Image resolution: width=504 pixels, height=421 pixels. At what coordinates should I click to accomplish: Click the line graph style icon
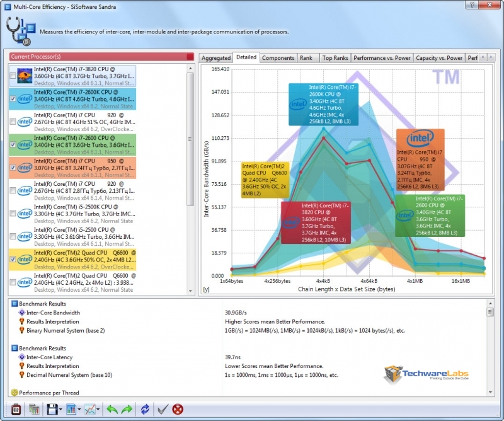click(89, 409)
